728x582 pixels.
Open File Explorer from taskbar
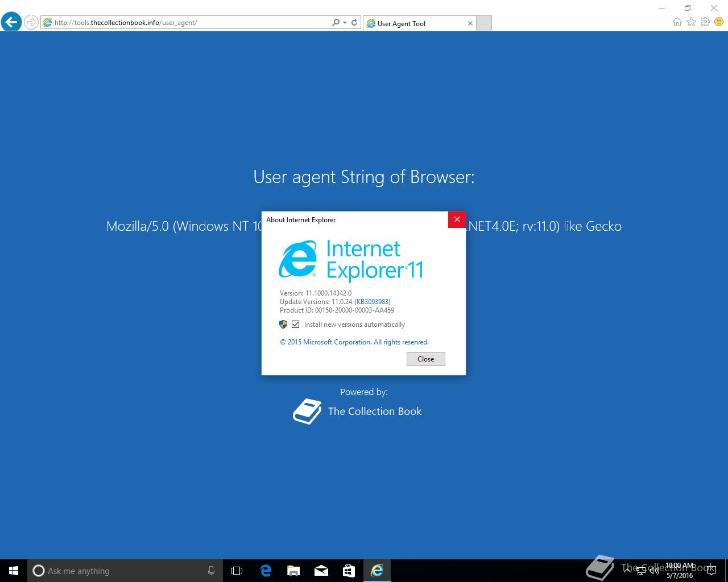point(293,571)
